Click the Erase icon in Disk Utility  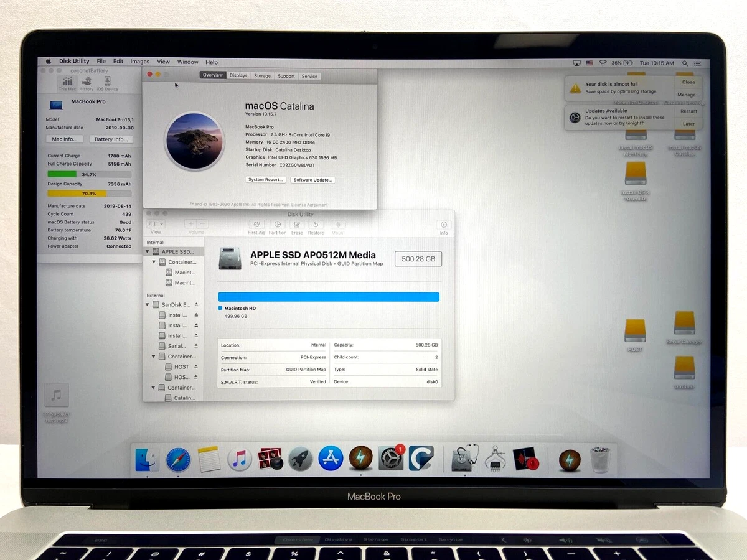(x=297, y=224)
